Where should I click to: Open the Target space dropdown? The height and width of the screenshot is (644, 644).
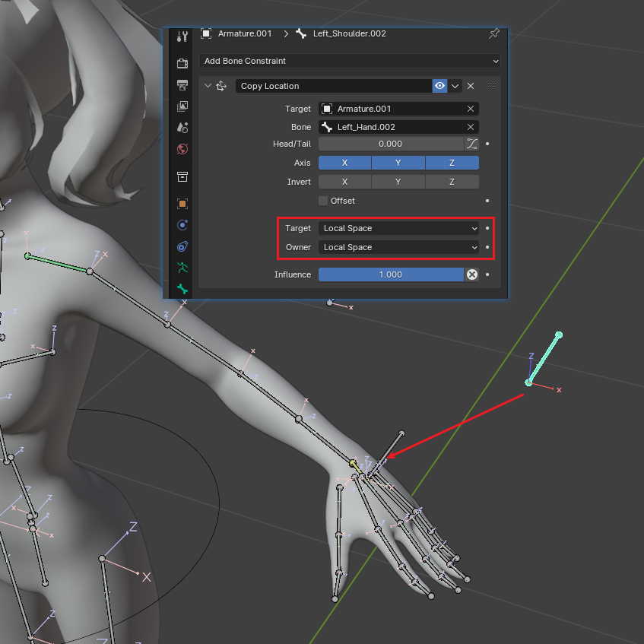click(x=399, y=228)
